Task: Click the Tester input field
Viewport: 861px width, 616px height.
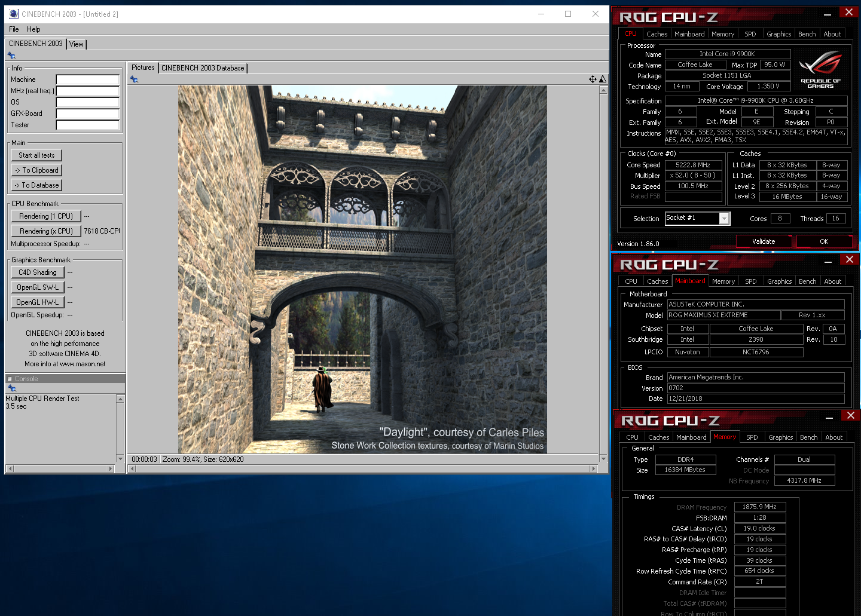Action: point(88,125)
